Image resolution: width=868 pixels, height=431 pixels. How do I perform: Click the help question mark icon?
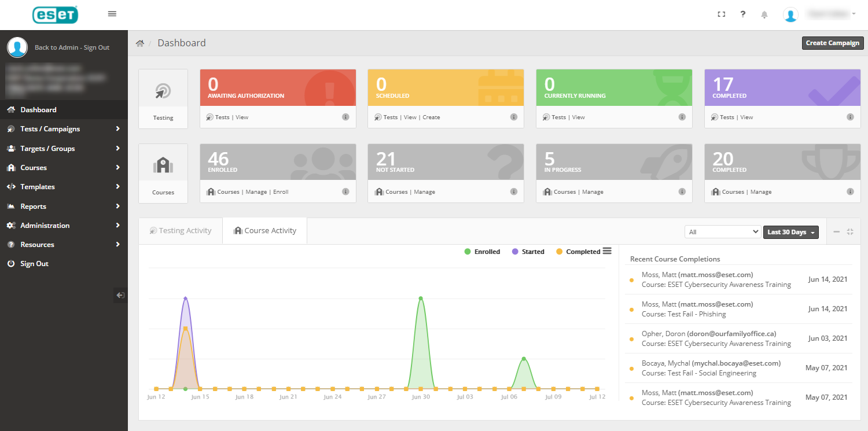coord(743,14)
